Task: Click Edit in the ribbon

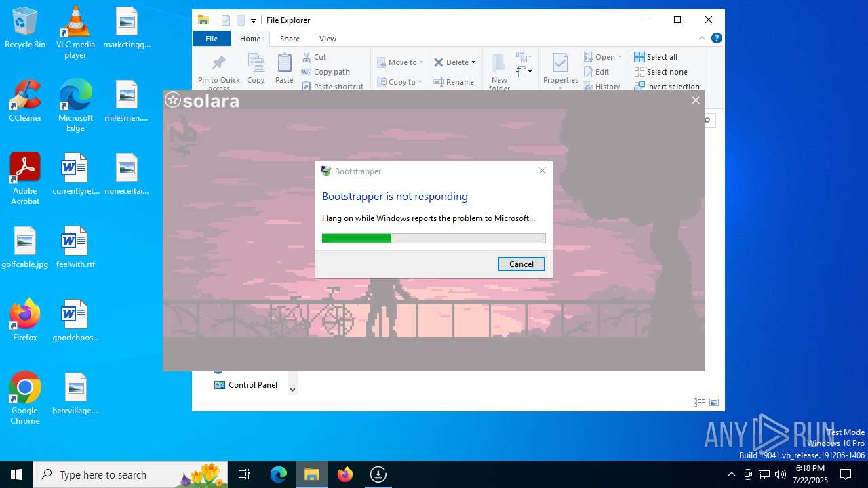Action: pyautogui.click(x=596, y=72)
